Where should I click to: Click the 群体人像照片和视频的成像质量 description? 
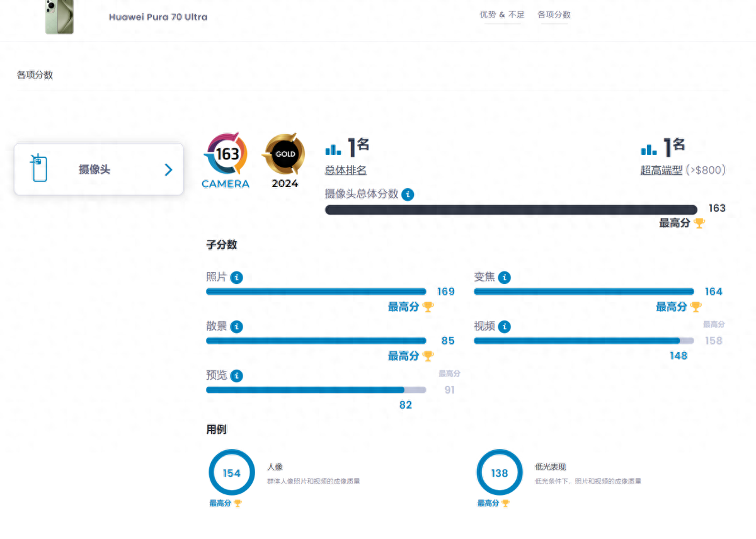313,481
